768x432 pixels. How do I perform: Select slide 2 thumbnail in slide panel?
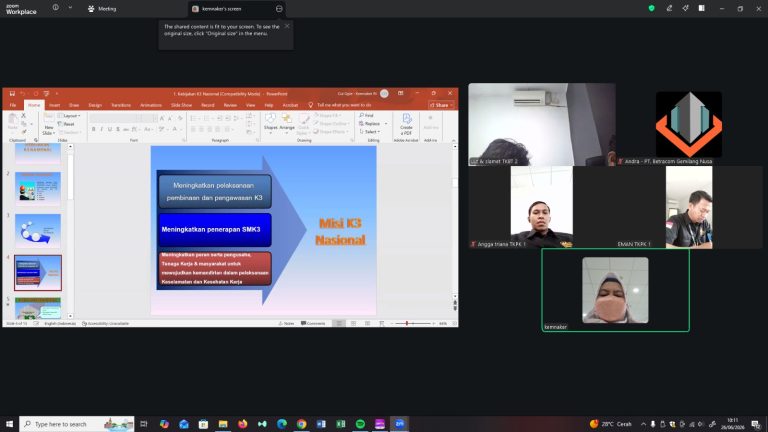click(x=38, y=189)
